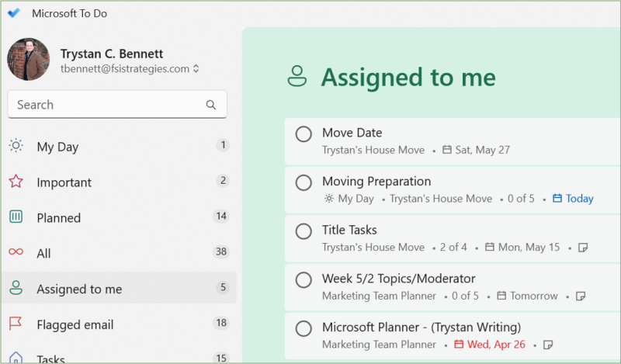
Task: Open the Moving Preparation task title
Action: click(x=376, y=182)
